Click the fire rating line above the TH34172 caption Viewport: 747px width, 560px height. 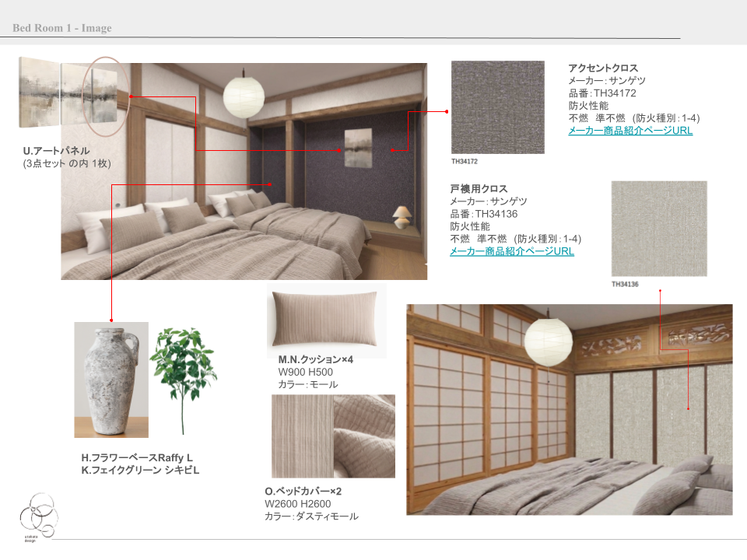634,118
